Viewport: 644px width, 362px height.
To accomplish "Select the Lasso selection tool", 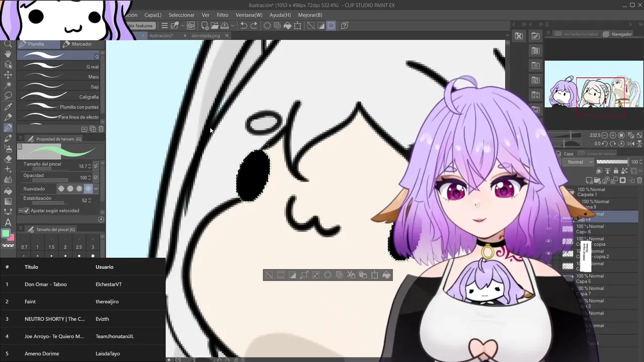I will point(8,96).
